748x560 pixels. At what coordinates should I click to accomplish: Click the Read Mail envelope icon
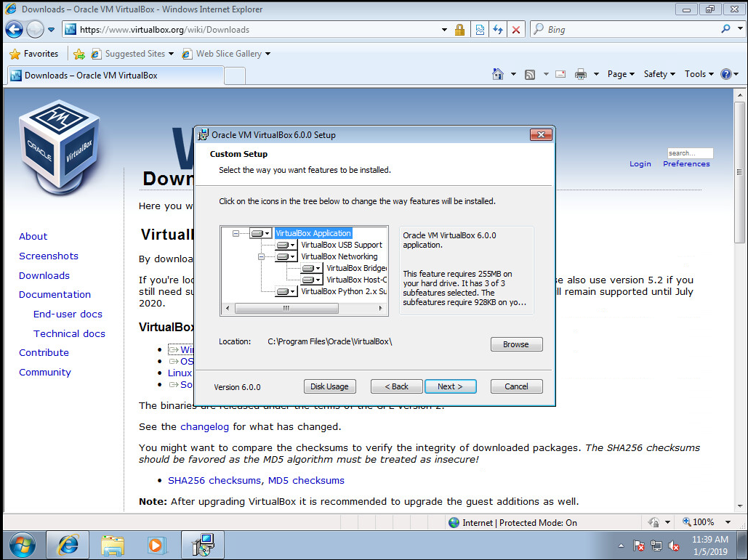(x=560, y=74)
